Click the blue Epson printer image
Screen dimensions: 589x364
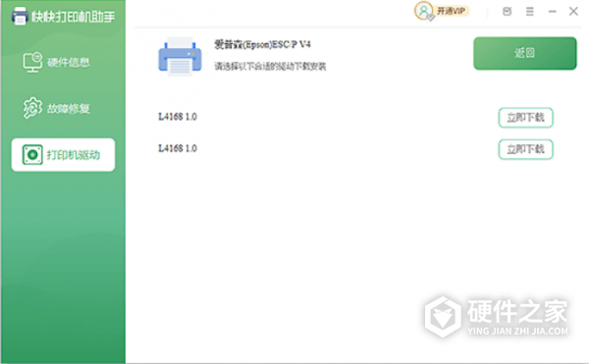click(x=180, y=56)
